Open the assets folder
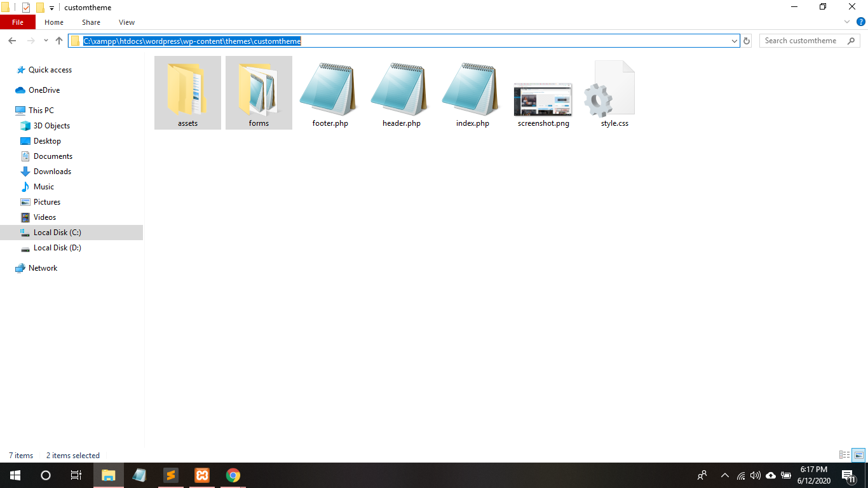 187,93
